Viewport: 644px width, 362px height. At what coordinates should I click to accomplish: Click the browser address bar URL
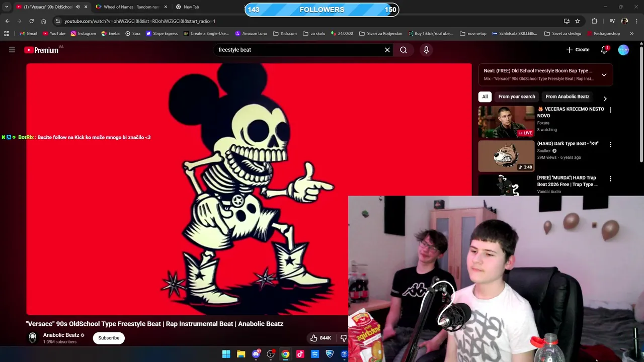140,21
